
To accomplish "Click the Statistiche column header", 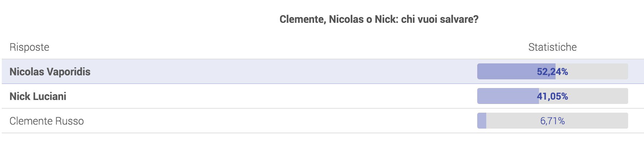I will [552, 47].
